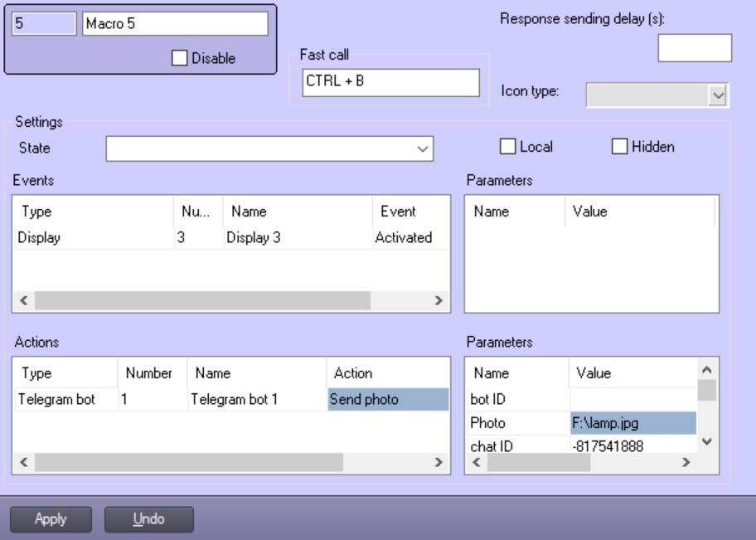Click Events scrollbar left arrow
This screenshot has height=540, width=756.
(23, 300)
